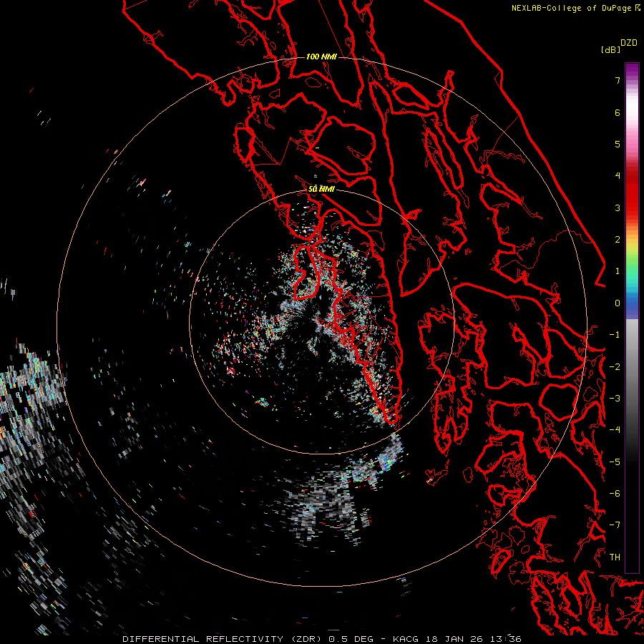644x644 pixels.
Task: Click the 18 JAN 26 date text
Action: [454, 639]
